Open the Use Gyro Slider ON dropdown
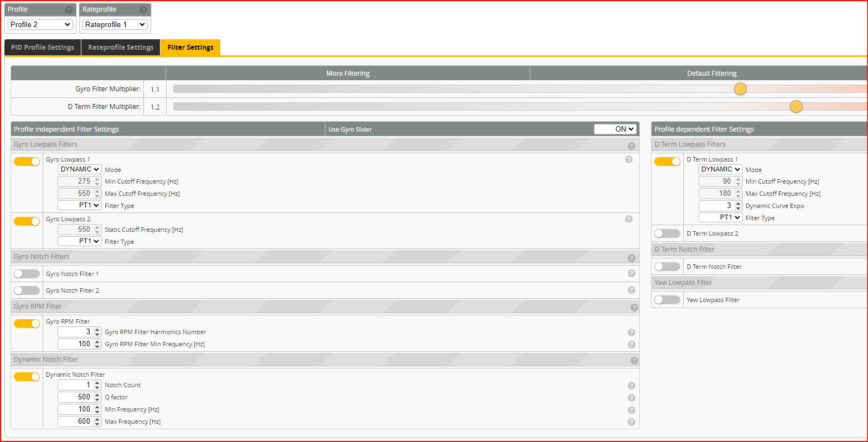868x442 pixels. coord(615,129)
